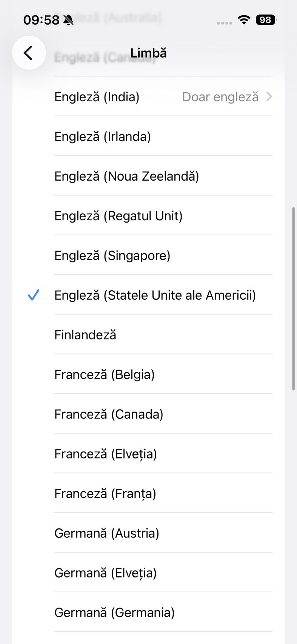The image size is (297, 644).
Task: Pick Finlandeză from the list
Action: click(x=85, y=335)
